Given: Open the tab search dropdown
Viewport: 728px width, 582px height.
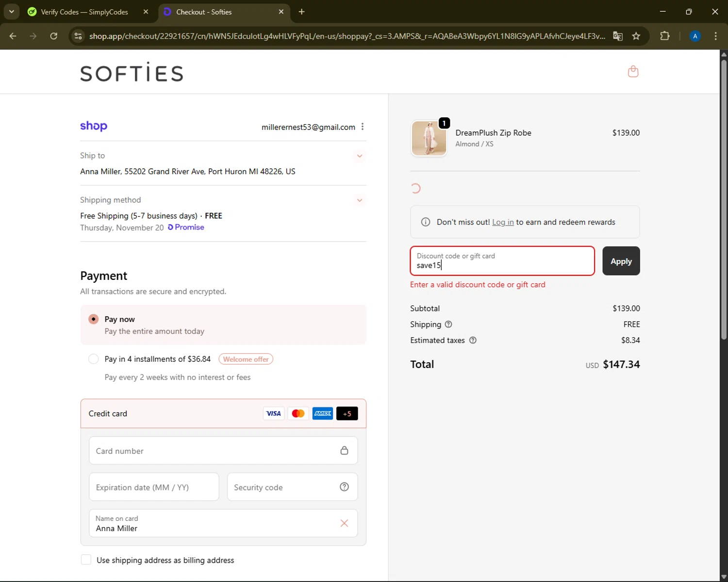Looking at the screenshot, I should click(11, 12).
